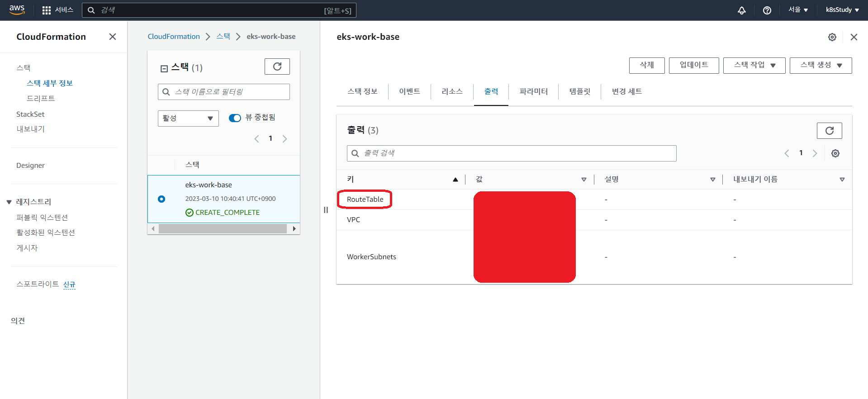Open outputs table preferences gear

835,153
